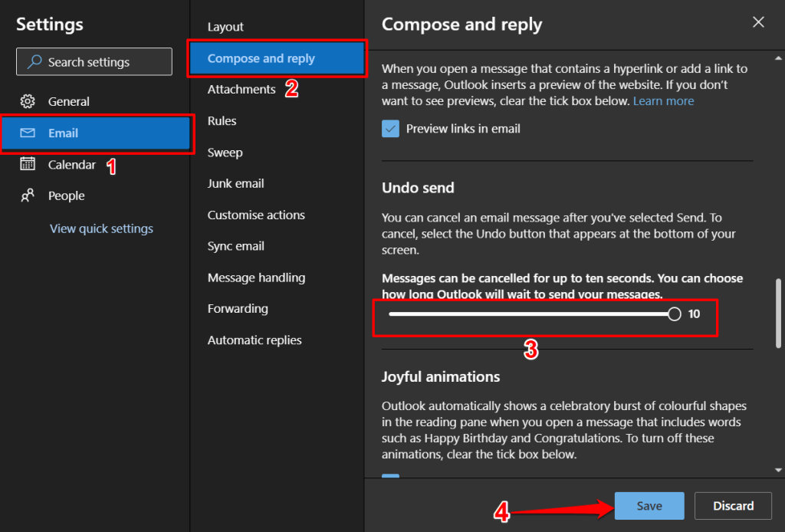Click the Calendar grid icon
The width and height of the screenshot is (785, 532).
(28, 164)
